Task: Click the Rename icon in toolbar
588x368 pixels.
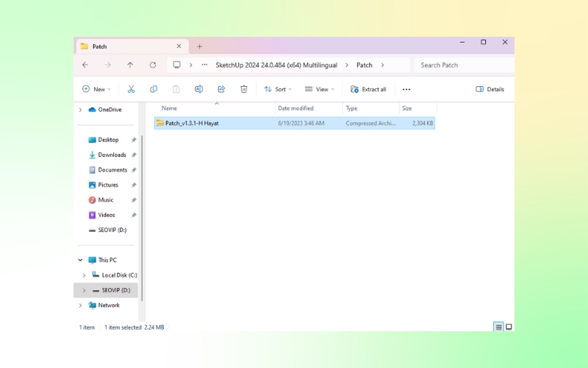Action: point(198,89)
